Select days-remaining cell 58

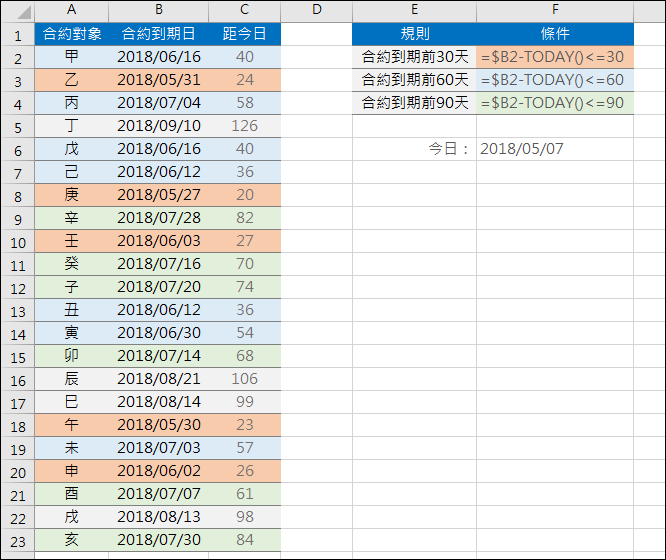[245, 103]
